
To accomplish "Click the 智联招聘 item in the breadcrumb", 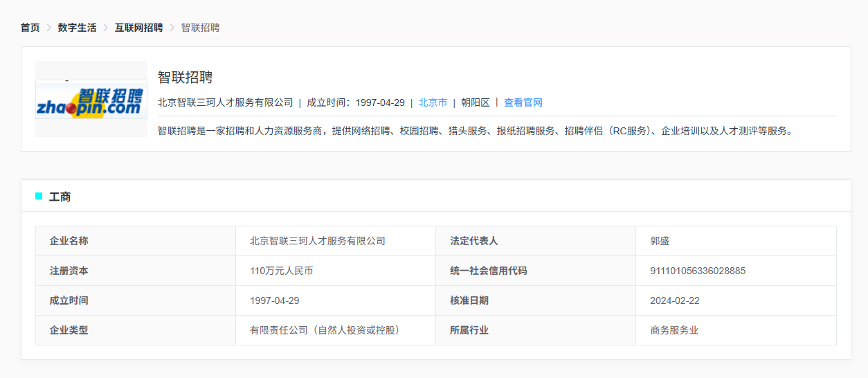I will pyautogui.click(x=200, y=28).
